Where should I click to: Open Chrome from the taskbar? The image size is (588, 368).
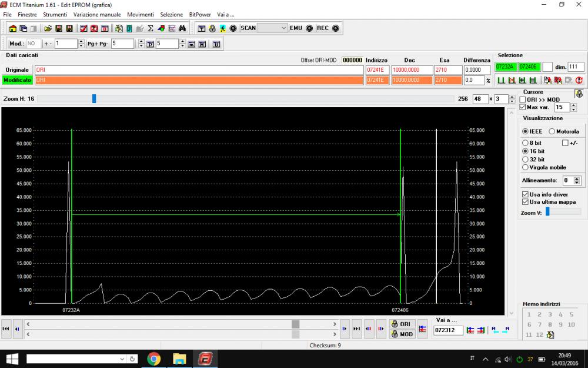click(153, 359)
